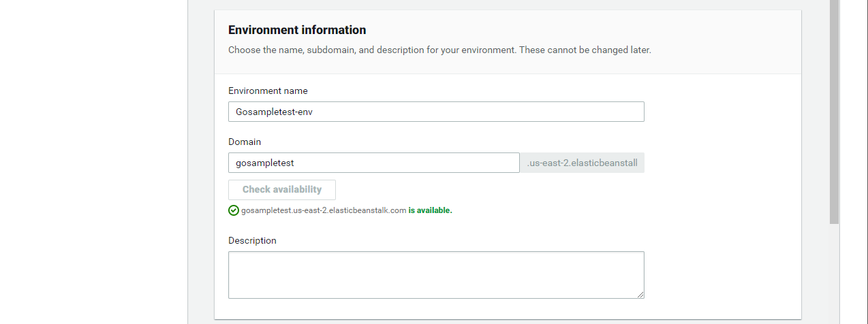Click the scrollbar track below the thumb
The height and width of the screenshot is (324, 868).
click(x=834, y=274)
